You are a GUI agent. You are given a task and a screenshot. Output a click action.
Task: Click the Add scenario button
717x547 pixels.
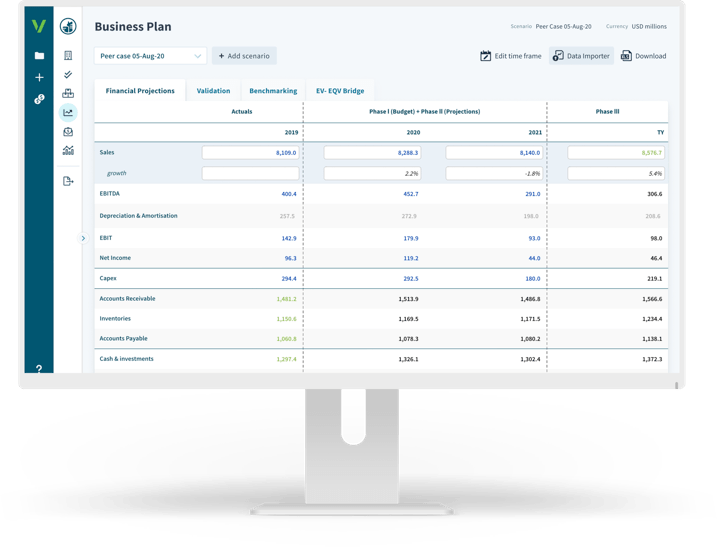(x=244, y=56)
